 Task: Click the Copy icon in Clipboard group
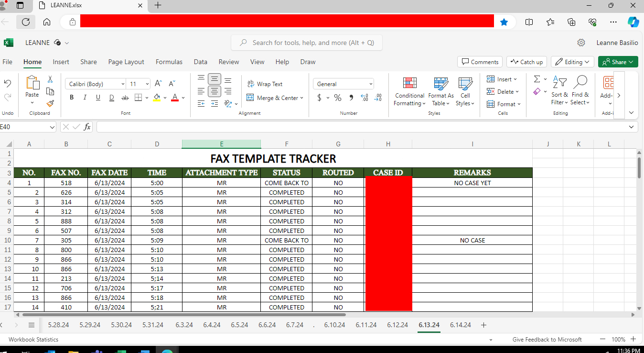click(50, 91)
